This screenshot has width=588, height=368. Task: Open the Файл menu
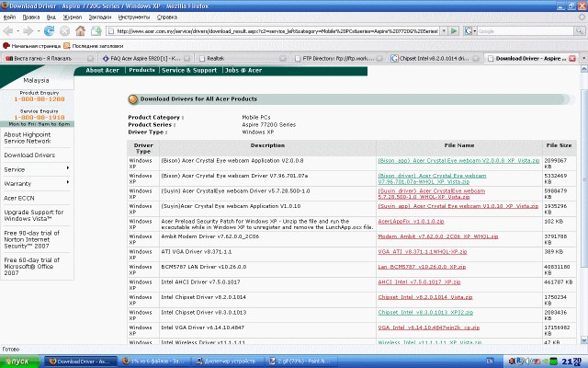[x=9, y=17]
